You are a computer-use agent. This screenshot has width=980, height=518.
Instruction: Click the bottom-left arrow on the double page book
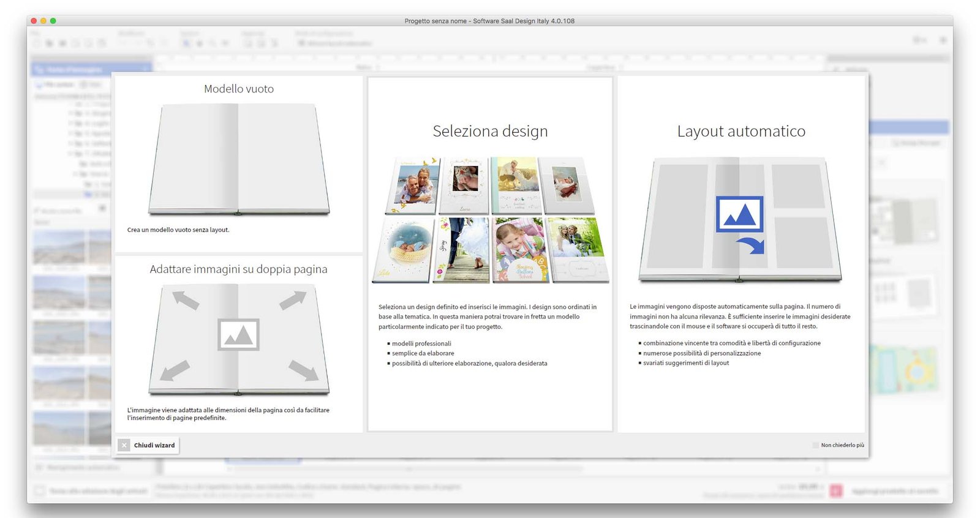[175, 370]
